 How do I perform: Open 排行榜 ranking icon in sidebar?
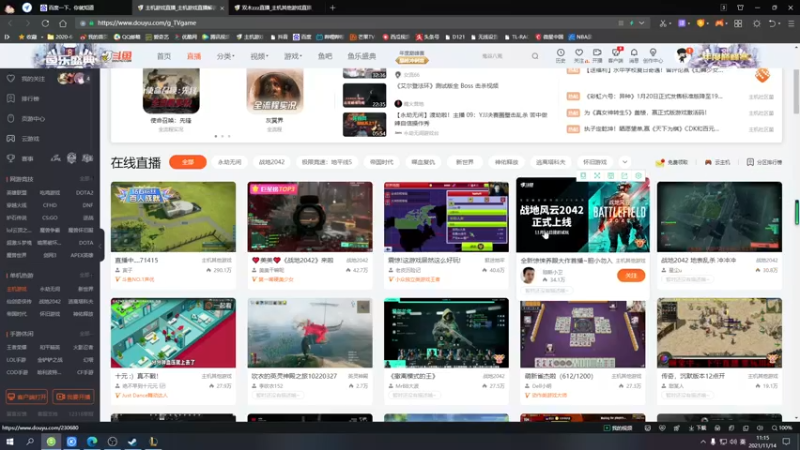pos(11,98)
